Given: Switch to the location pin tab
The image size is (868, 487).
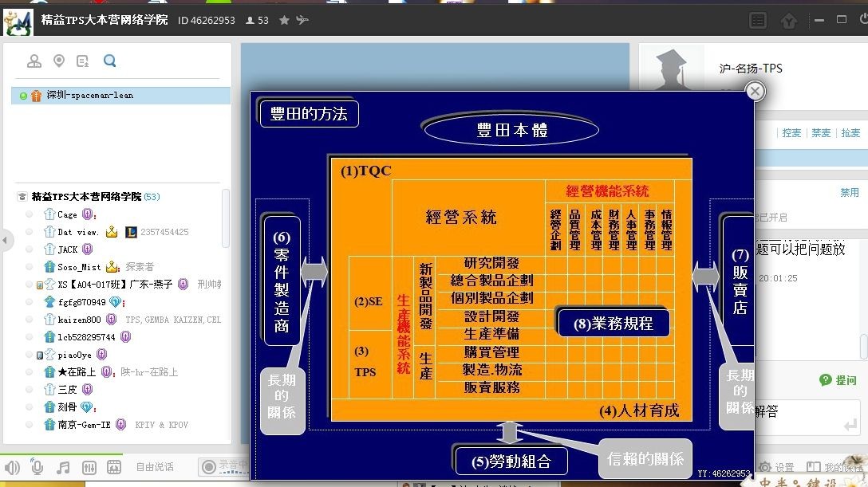Looking at the screenshot, I should tap(59, 61).
